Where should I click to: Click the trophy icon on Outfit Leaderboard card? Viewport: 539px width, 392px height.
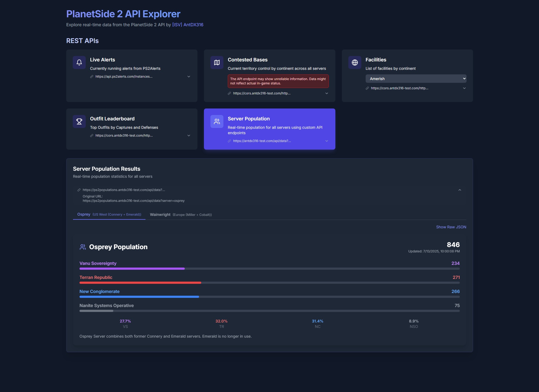coord(79,121)
